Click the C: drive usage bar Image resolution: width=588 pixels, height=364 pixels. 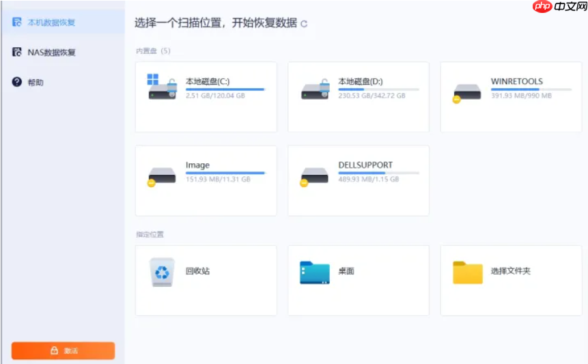(x=226, y=89)
